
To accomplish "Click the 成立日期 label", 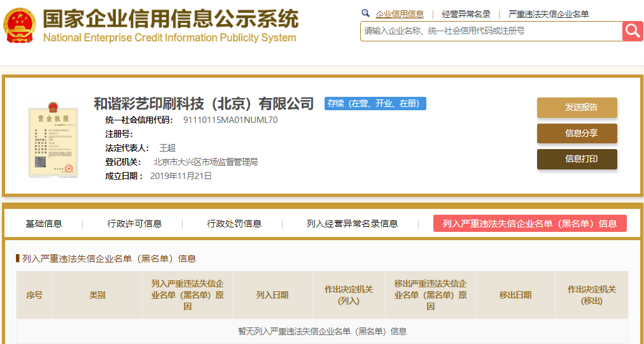I will click(x=125, y=176).
